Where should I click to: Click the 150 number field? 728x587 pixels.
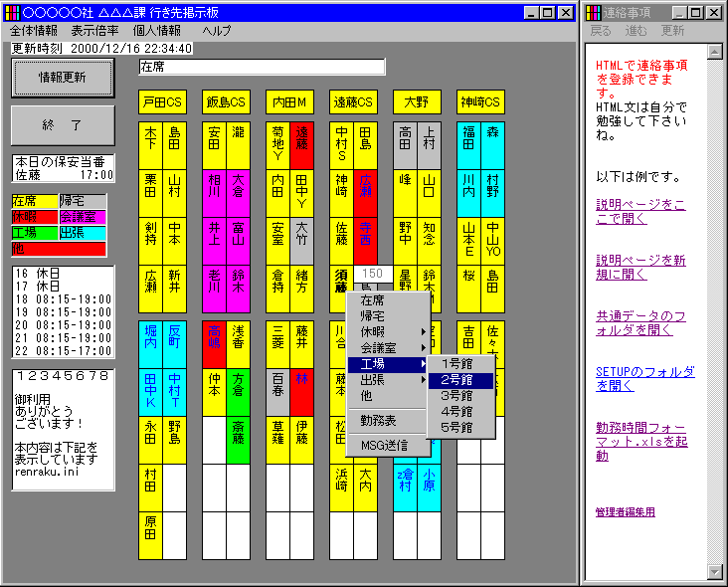point(373,274)
